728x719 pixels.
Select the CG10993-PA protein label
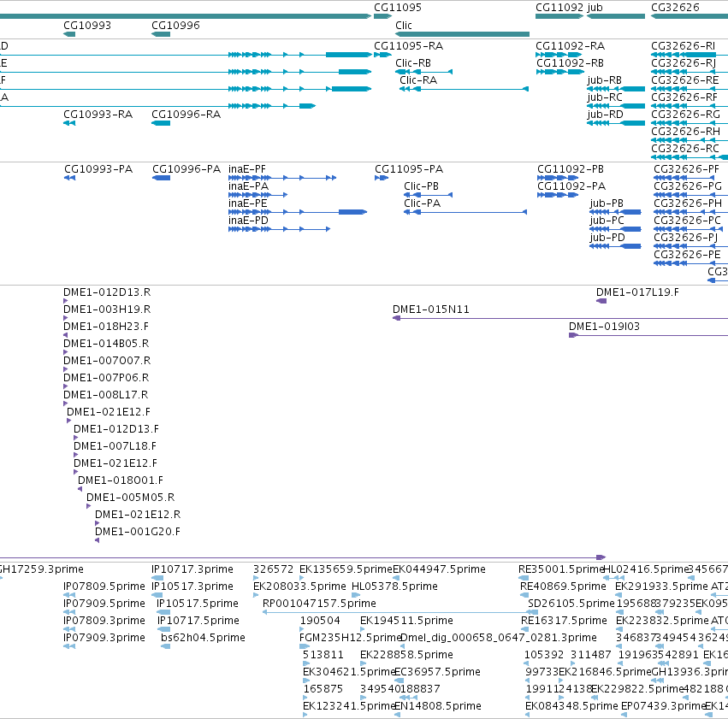(98, 169)
